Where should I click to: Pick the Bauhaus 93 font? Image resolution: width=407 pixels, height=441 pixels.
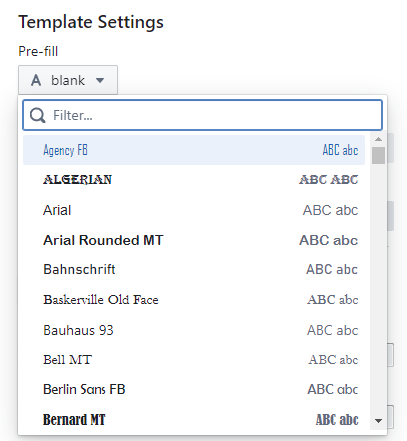click(194, 330)
